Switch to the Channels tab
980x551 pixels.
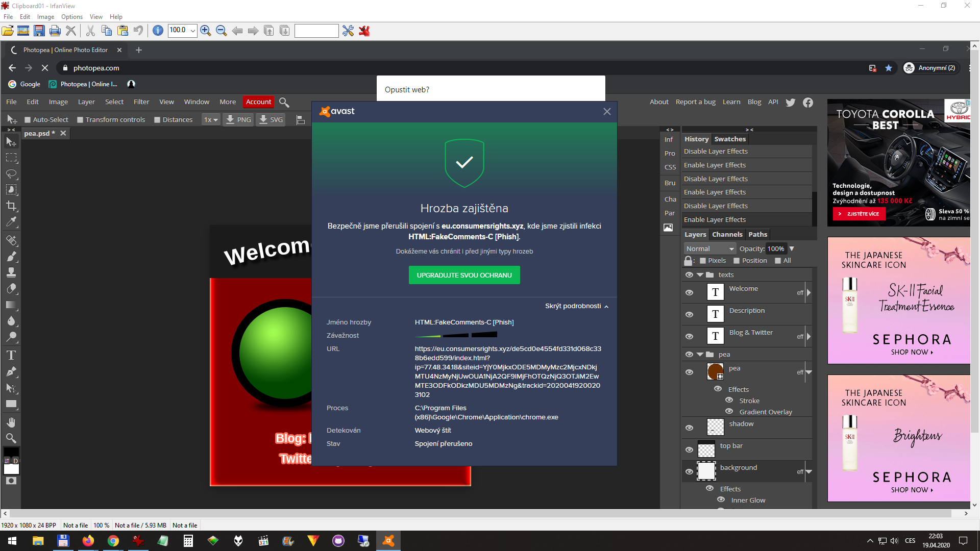tap(727, 234)
